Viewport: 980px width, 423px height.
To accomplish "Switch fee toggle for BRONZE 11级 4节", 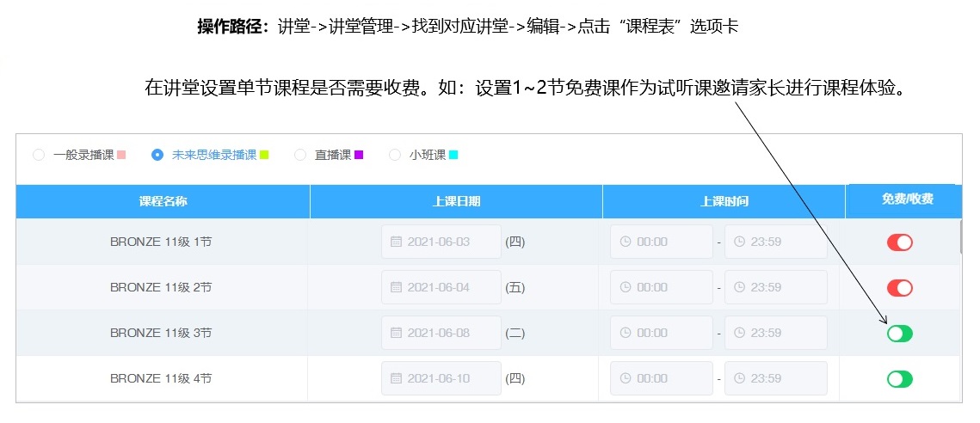I will coord(899,379).
